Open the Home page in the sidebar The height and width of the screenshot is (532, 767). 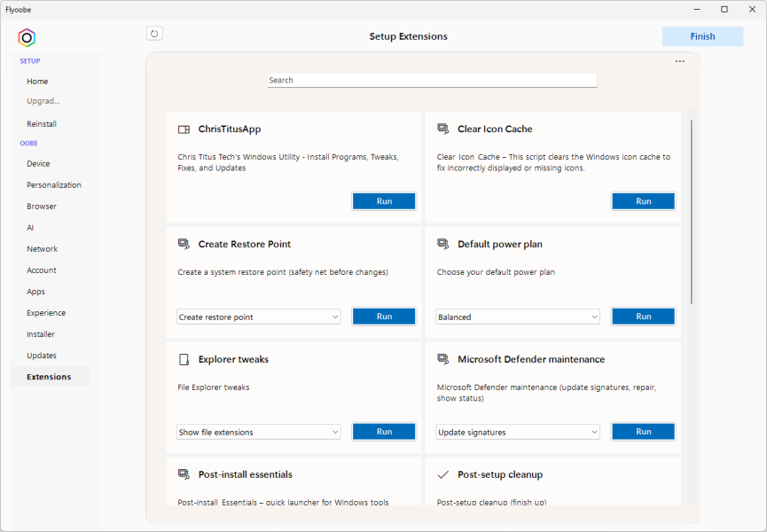(x=37, y=82)
